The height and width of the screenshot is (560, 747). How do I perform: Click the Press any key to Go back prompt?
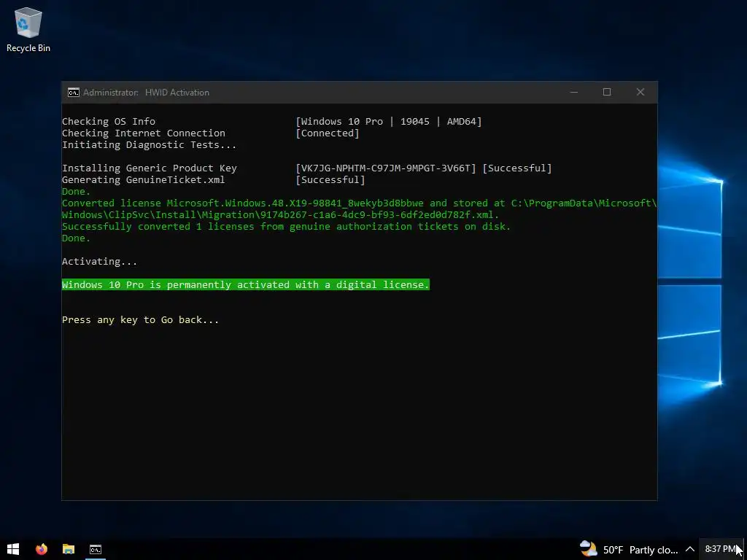[141, 320]
